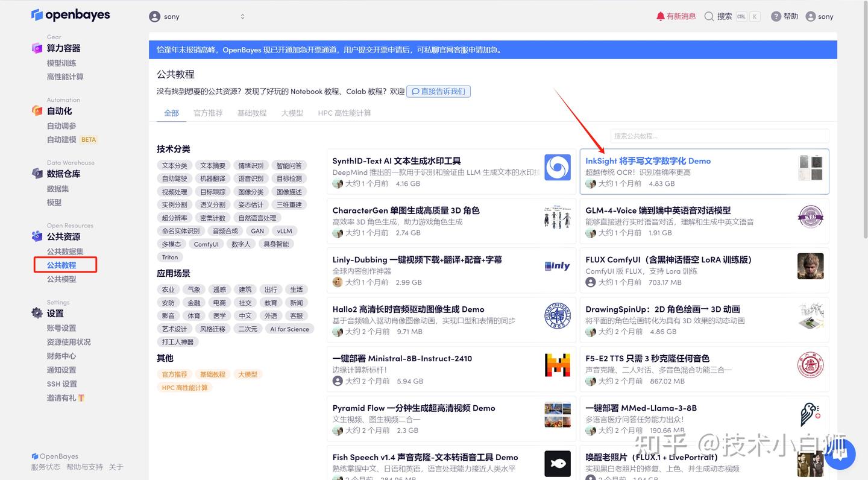Open the InkSight 将手写文字数字化 Demo tutorial
The image size is (868, 480).
pos(647,161)
